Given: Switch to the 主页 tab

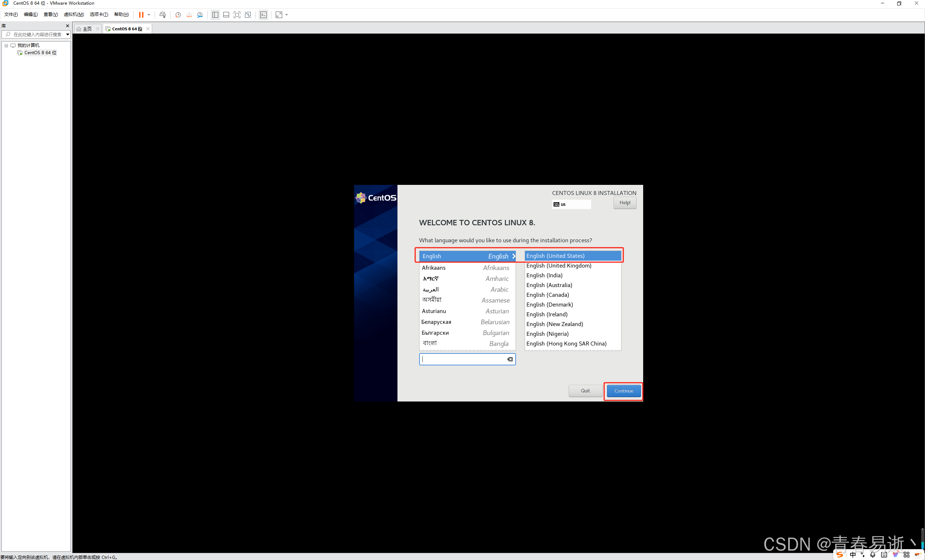Looking at the screenshot, I should [x=87, y=29].
